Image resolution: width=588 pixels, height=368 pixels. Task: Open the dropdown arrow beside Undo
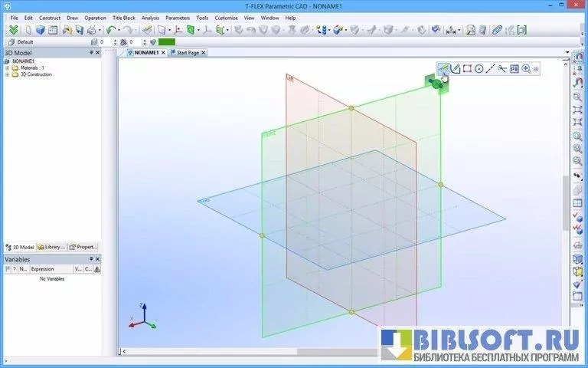[119, 30]
